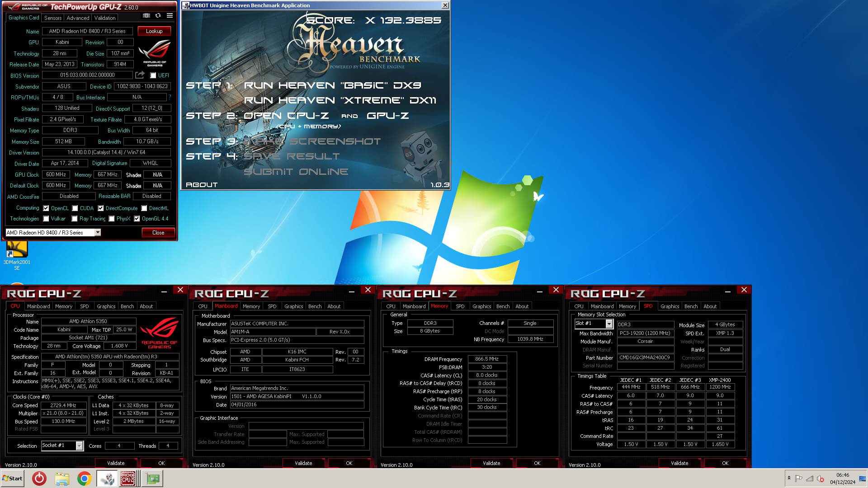
Task: Click the BIOS export share icon
Action: tap(140, 75)
